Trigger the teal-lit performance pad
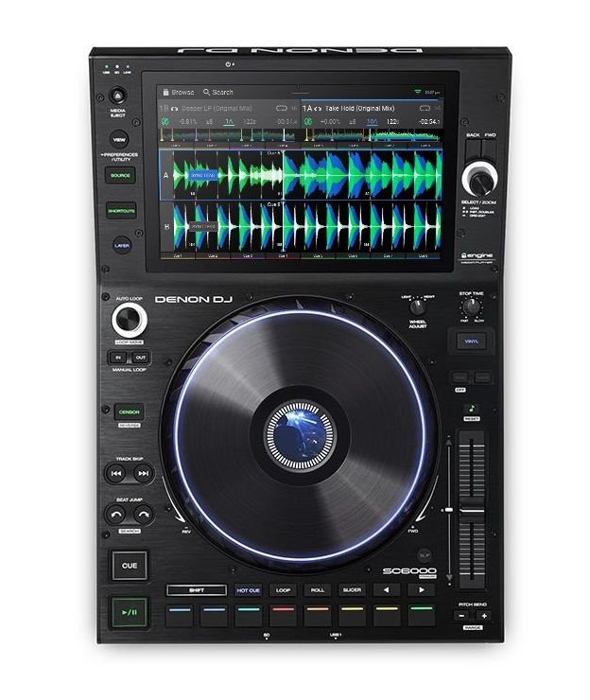590x700 pixels. (248, 615)
